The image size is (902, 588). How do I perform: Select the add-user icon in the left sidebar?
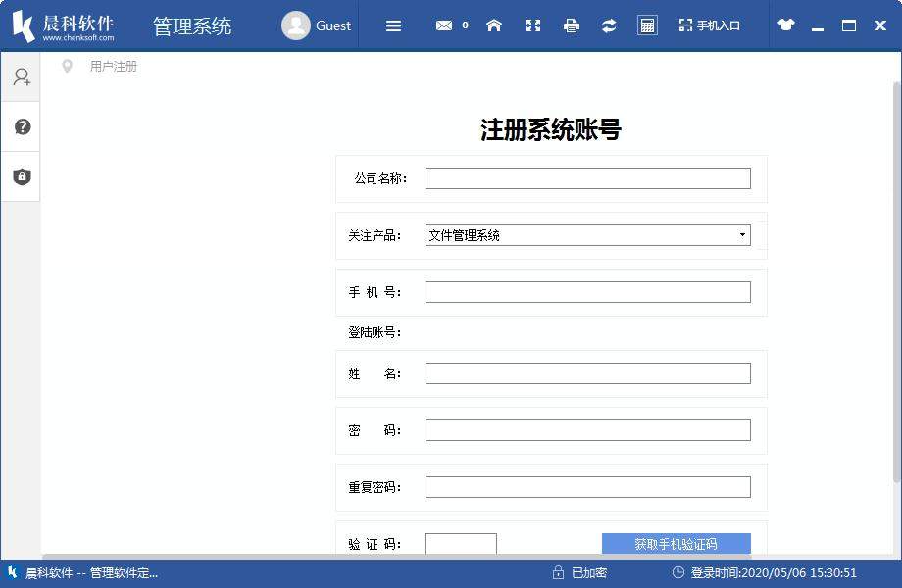[21, 76]
